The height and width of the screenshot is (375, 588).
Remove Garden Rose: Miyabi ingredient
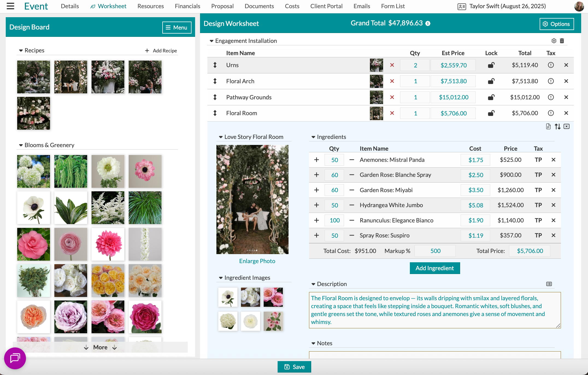553,190
